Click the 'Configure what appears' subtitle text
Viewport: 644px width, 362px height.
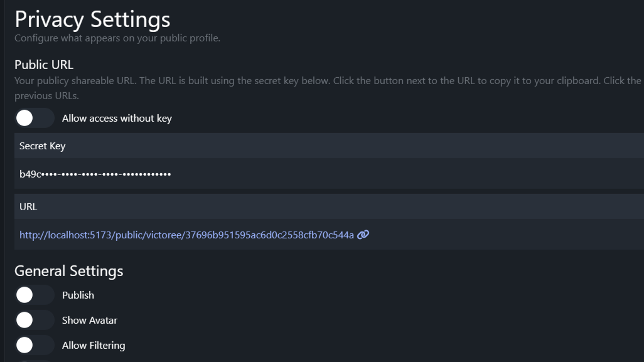[117, 38]
